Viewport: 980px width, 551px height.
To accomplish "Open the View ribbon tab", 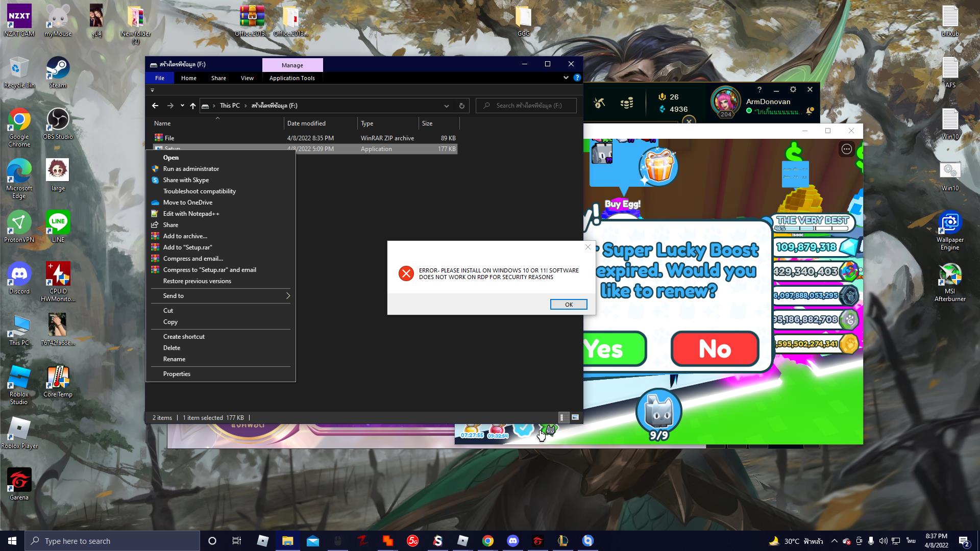I will click(x=247, y=78).
